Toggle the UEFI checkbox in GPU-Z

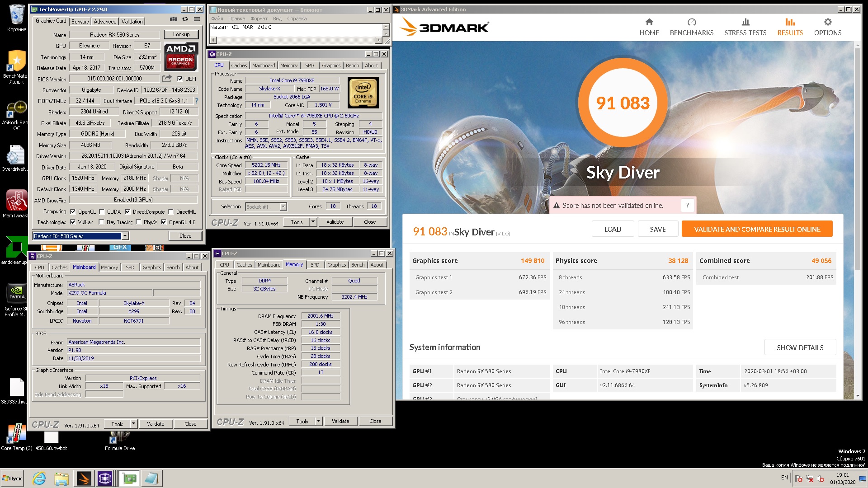(x=180, y=79)
